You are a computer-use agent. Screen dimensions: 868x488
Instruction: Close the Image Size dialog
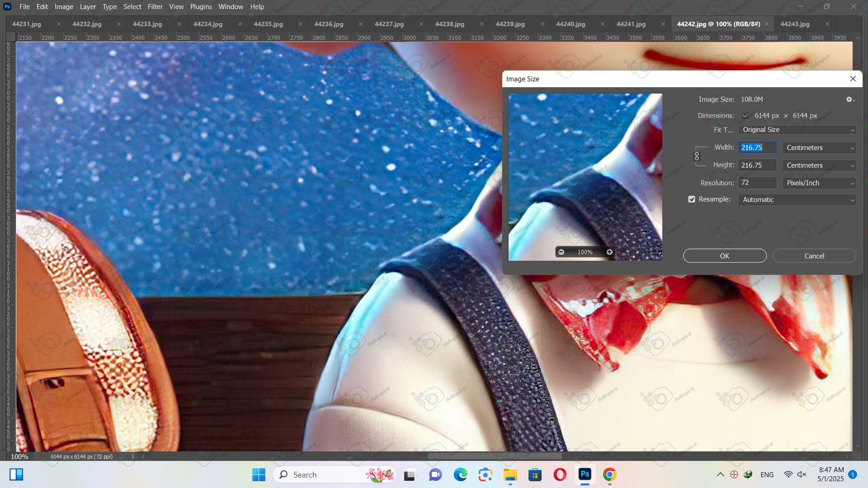tap(853, 79)
